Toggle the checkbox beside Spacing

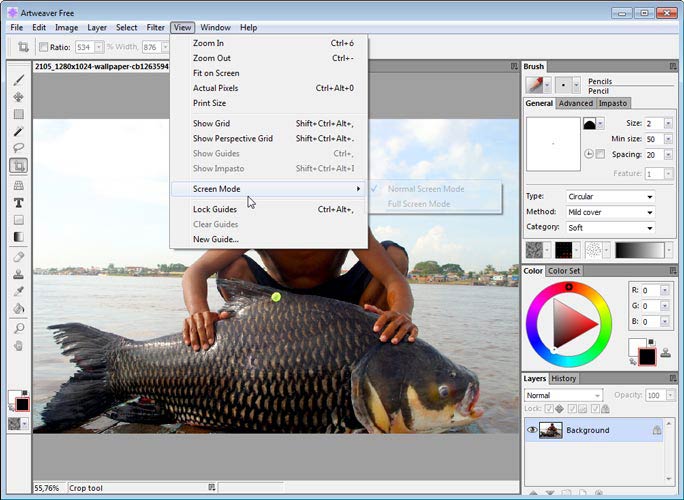point(600,155)
